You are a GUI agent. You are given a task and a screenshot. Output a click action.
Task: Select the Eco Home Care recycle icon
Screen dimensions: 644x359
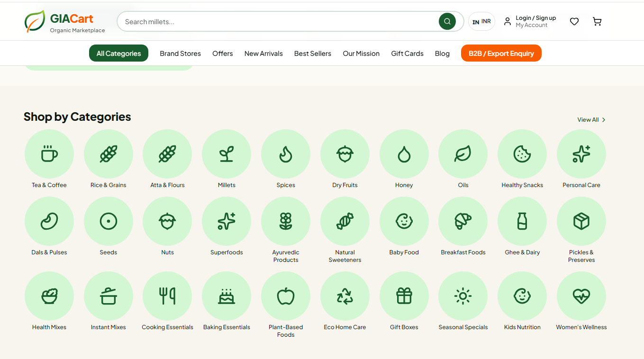pyautogui.click(x=345, y=296)
